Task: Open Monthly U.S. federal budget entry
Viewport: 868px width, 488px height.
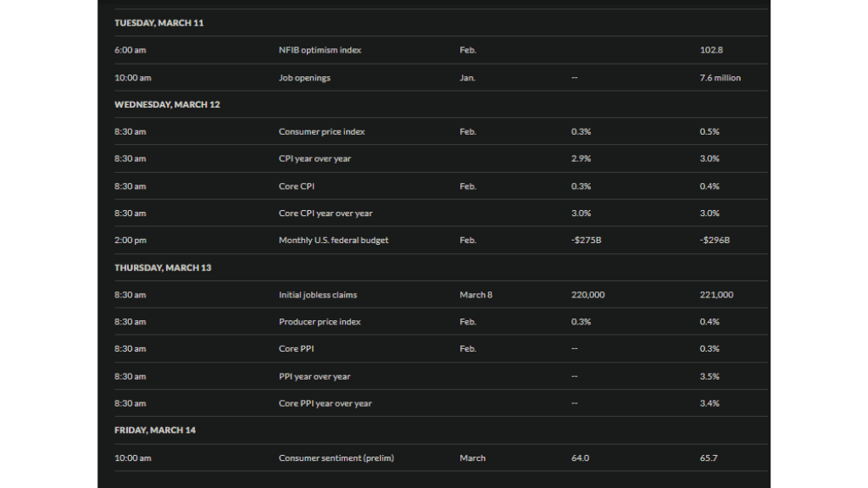Action: point(333,240)
